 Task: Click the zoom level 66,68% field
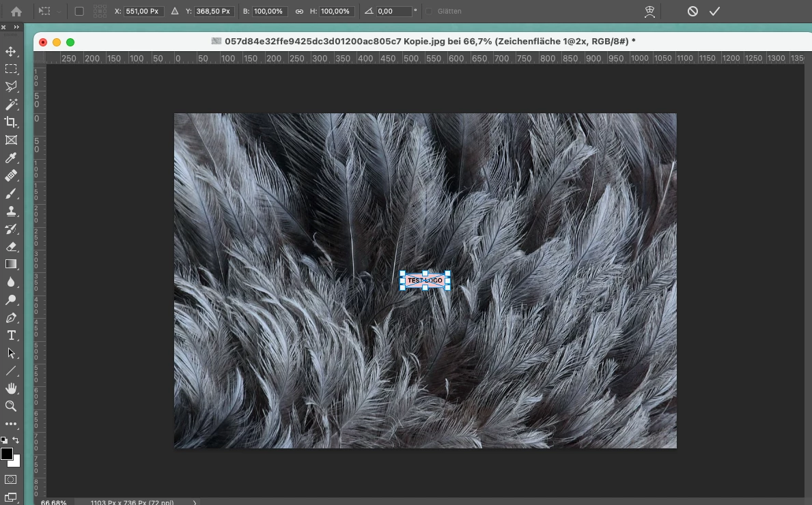pyautogui.click(x=54, y=502)
